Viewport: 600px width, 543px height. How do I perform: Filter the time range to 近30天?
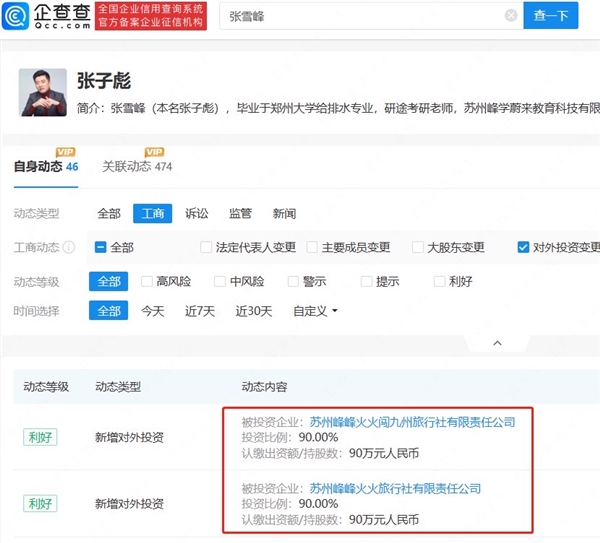coord(254,311)
